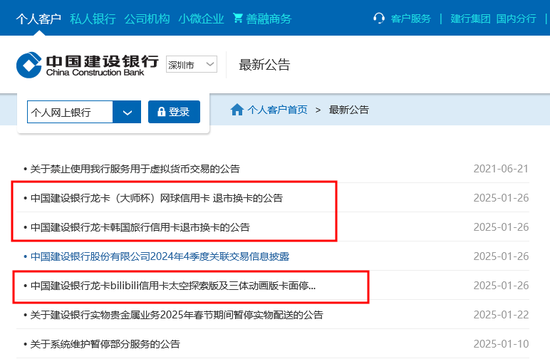The width and height of the screenshot is (550, 364).
Task: Click date 2025-01-22
Action: (x=501, y=315)
